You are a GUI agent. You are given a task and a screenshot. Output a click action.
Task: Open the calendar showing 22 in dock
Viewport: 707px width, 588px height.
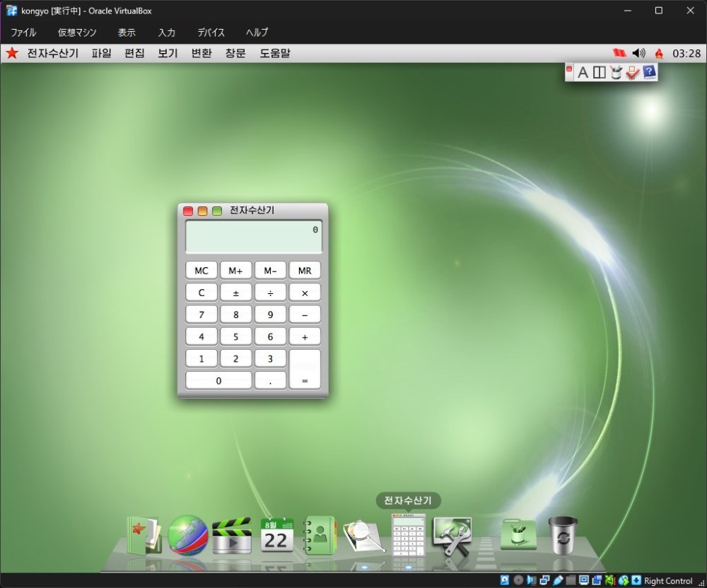click(277, 535)
